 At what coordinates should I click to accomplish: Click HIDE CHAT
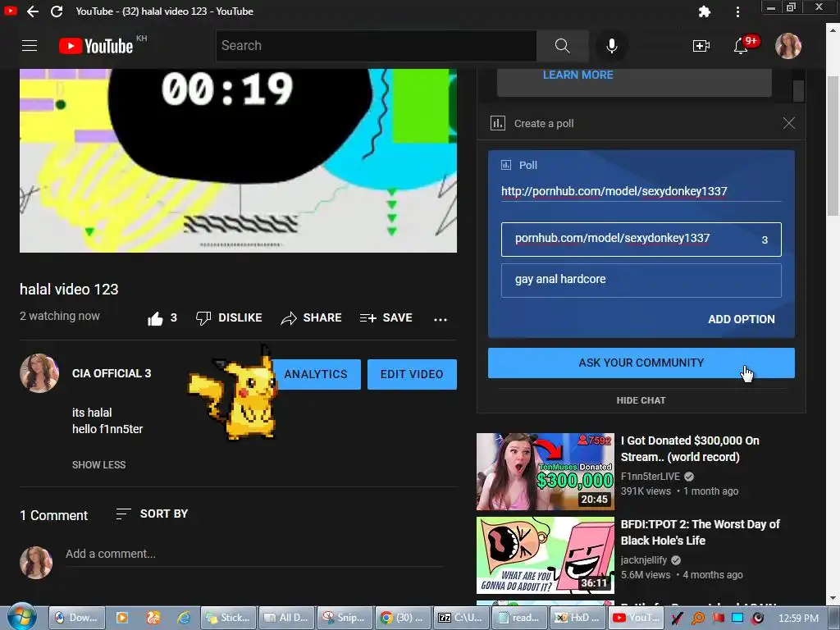coord(641,400)
